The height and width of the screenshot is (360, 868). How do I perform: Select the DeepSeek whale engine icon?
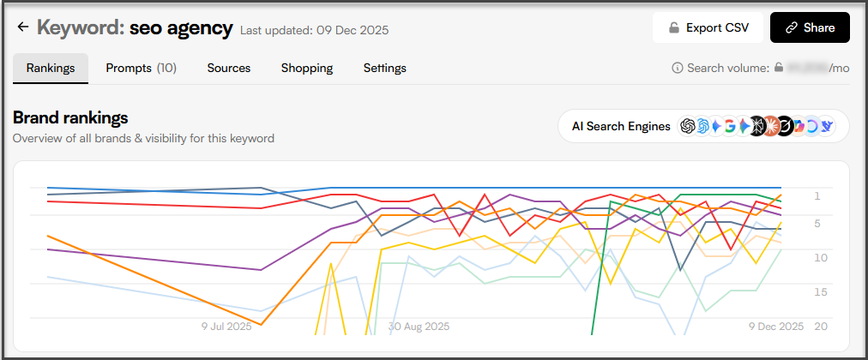click(826, 126)
